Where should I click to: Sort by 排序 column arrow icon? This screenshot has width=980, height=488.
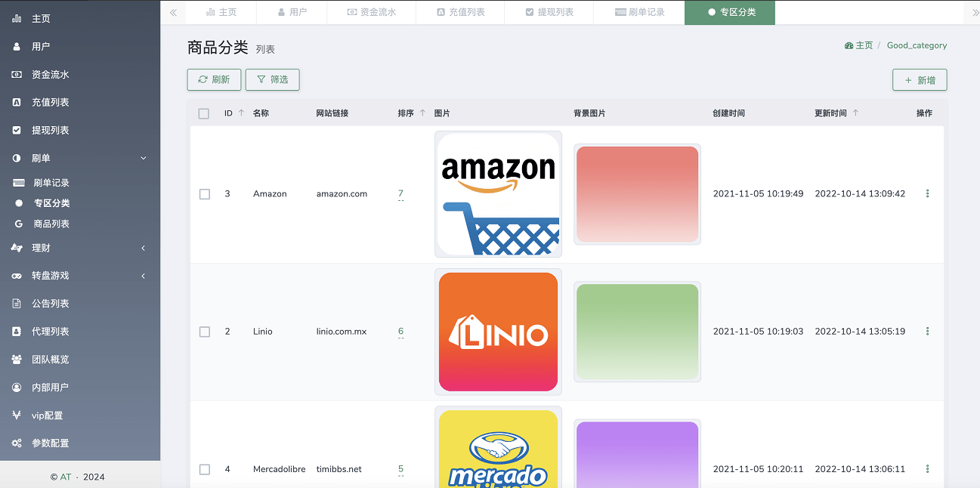[x=422, y=113]
